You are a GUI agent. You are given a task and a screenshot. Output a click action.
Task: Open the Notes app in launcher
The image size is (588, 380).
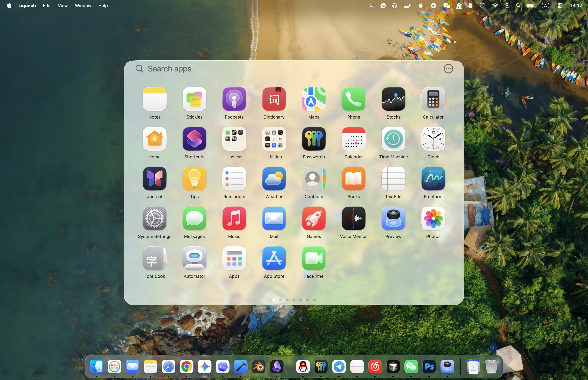154,99
